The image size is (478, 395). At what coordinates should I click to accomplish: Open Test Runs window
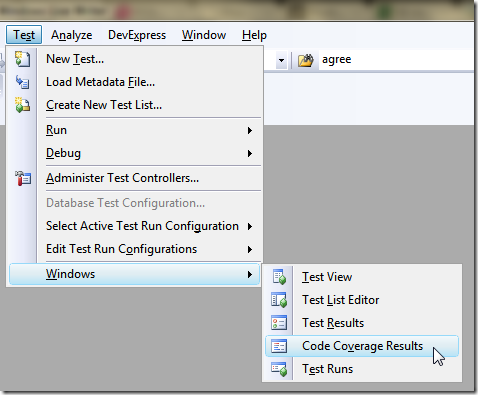(362, 369)
